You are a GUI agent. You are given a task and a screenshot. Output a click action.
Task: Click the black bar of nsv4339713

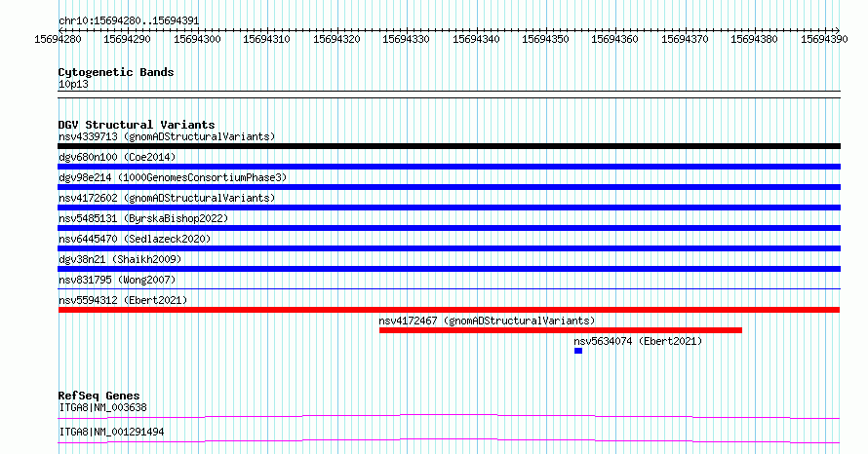(x=449, y=146)
